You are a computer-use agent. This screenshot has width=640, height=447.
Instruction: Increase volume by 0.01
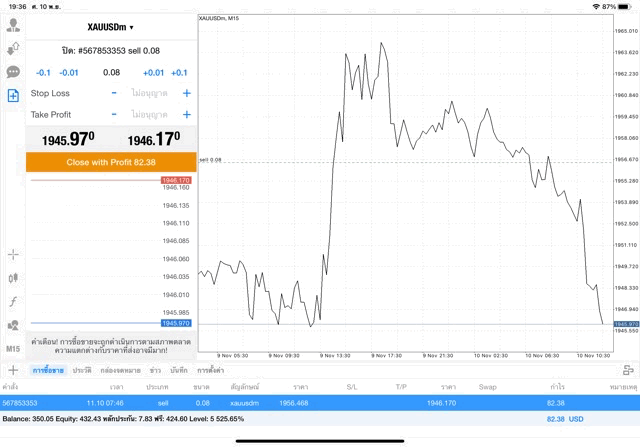(153, 73)
